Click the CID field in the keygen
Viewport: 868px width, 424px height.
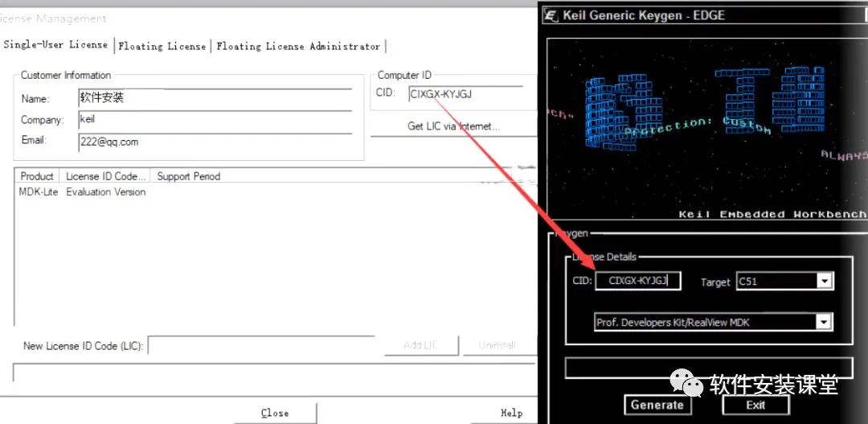637,281
